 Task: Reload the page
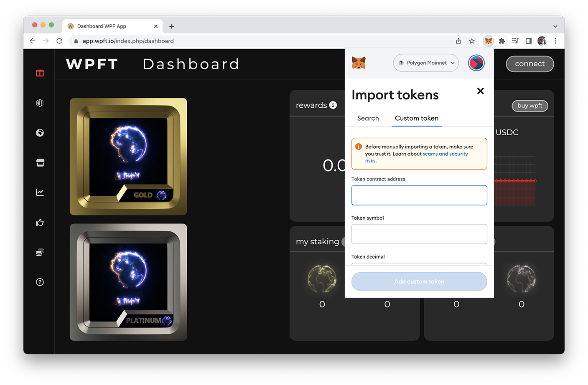pyautogui.click(x=59, y=41)
